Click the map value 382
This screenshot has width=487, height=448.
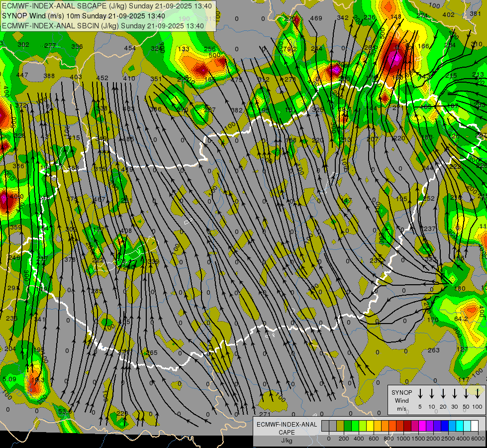pyautogui.click(x=237, y=110)
